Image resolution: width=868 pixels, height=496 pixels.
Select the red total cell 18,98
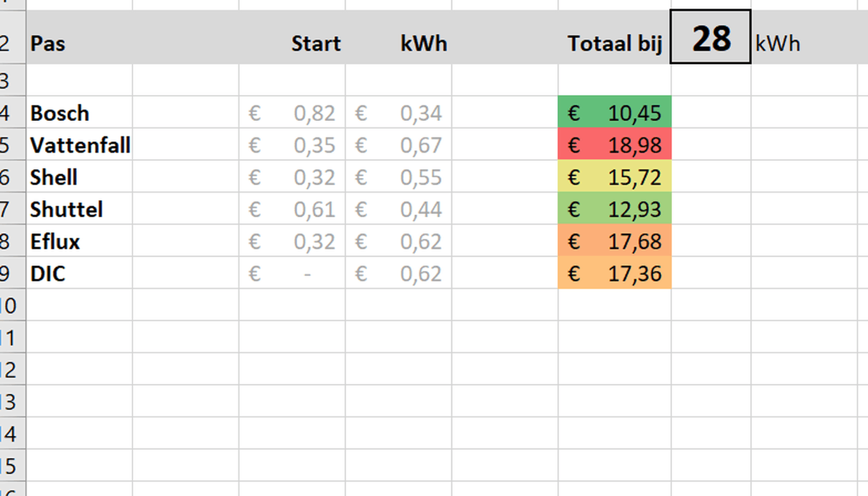pyautogui.click(x=614, y=144)
